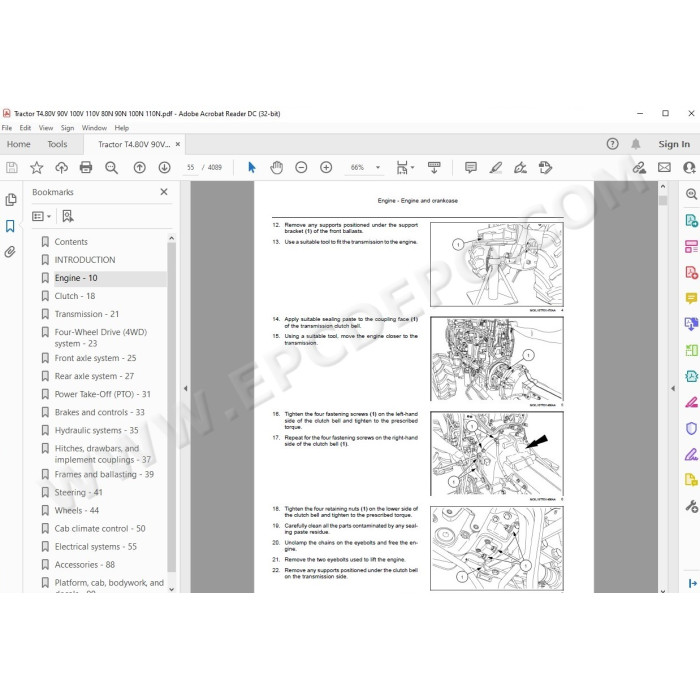This screenshot has width=700, height=700.
Task: Show notifications bell
Action: click(636, 144)
